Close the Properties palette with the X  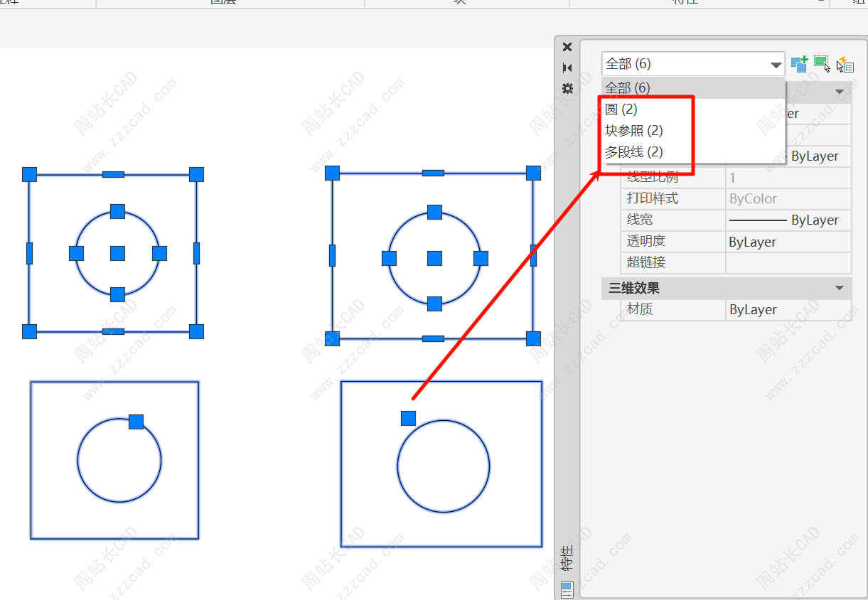coord(567,47)
